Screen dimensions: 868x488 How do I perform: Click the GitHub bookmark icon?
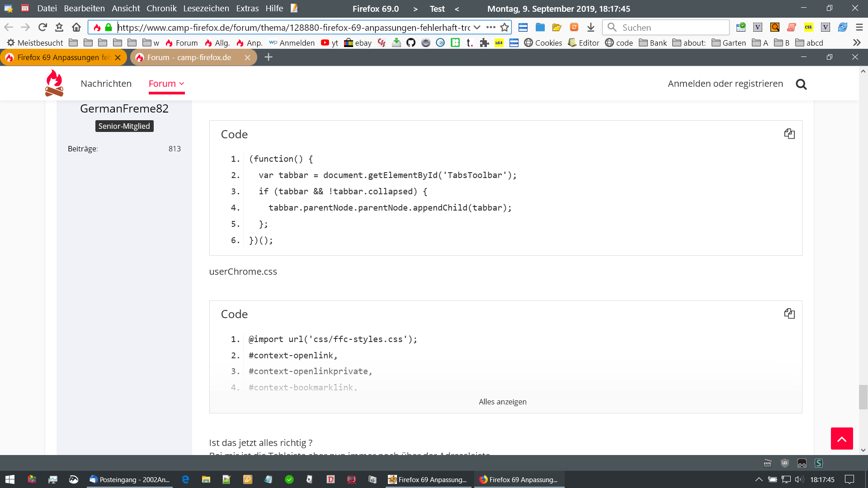click(411, 43)
